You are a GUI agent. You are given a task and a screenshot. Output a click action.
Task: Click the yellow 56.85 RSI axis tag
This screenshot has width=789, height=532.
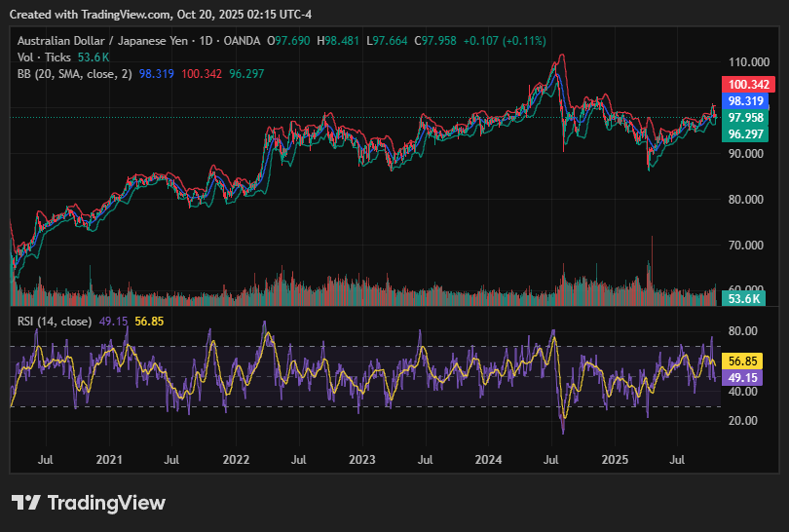(x=745, y=361)
